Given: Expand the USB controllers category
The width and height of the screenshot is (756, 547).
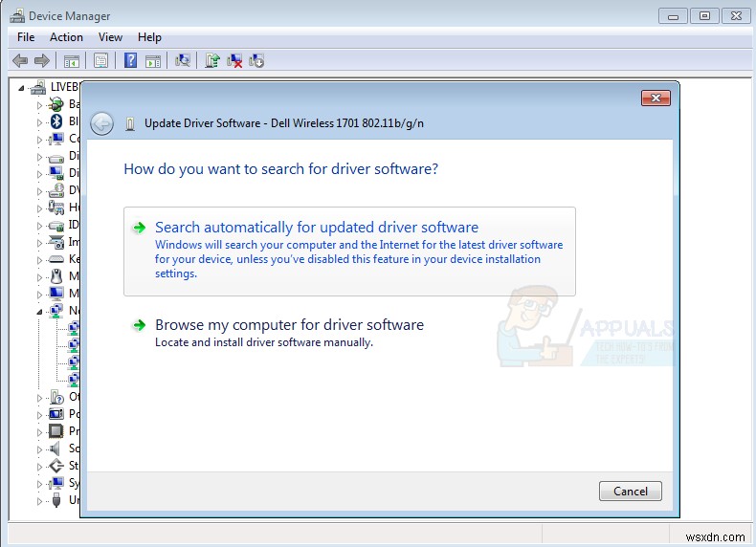Looking at the screenshot, I should 39,501.
